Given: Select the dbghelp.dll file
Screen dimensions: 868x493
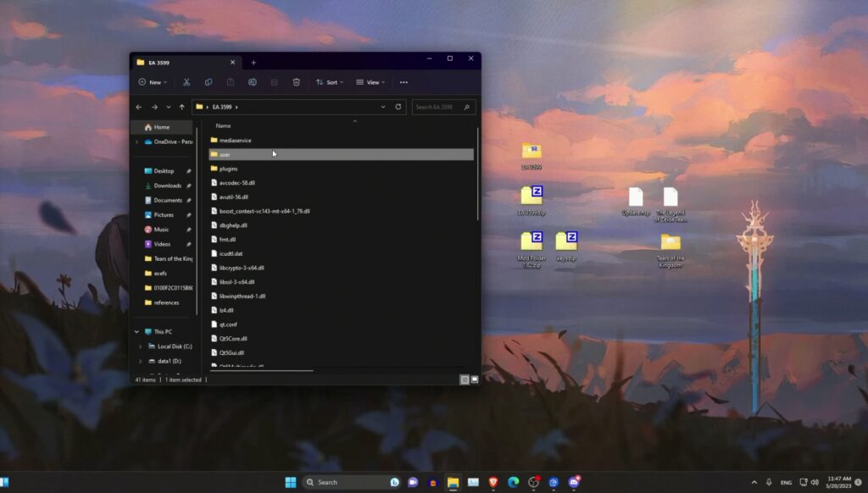Looking at the screenshot, I should tap(341, 225).
